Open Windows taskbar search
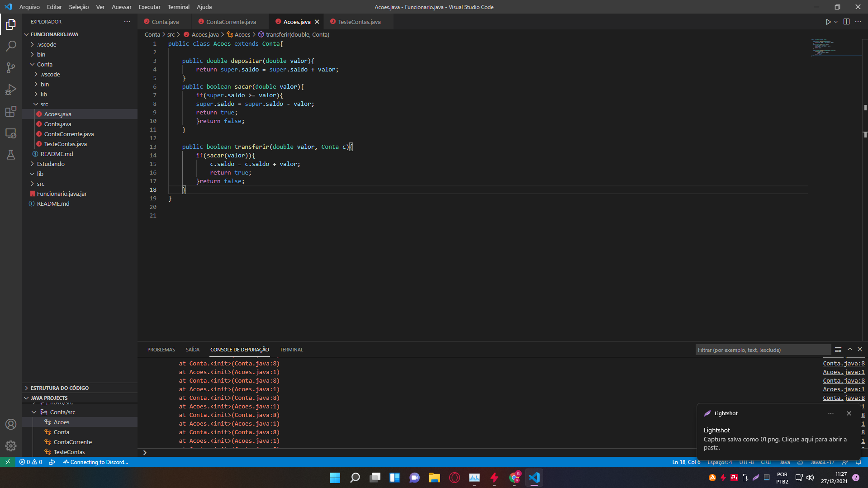The width and height of the screenshot is (868, 488). tap(355, 478)
